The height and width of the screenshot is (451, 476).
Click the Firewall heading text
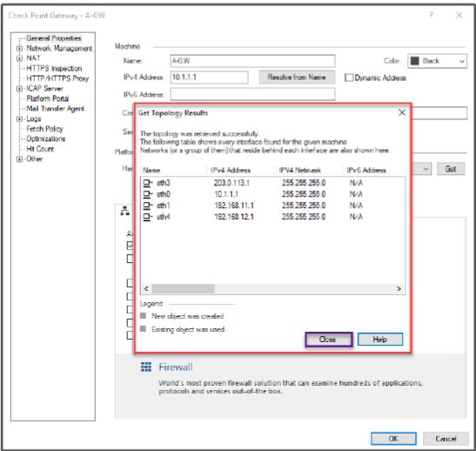coord(176,367)
